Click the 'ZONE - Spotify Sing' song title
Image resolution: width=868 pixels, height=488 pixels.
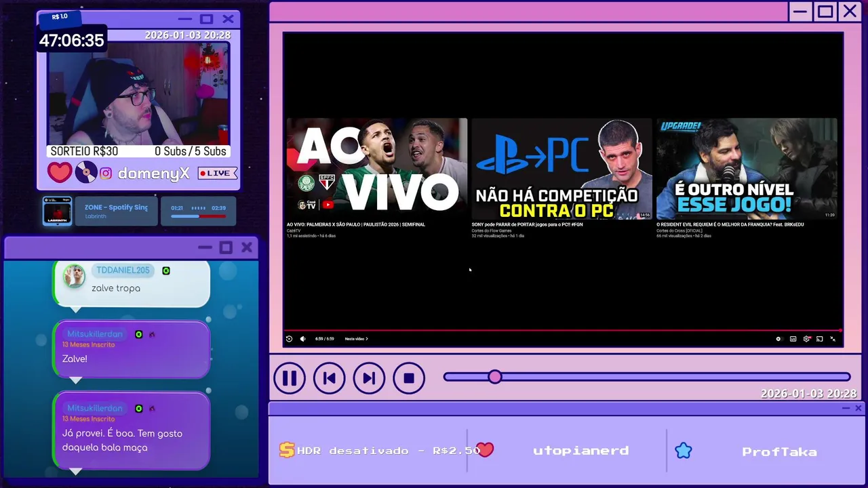pyautogui.click(x=116, y=207)
